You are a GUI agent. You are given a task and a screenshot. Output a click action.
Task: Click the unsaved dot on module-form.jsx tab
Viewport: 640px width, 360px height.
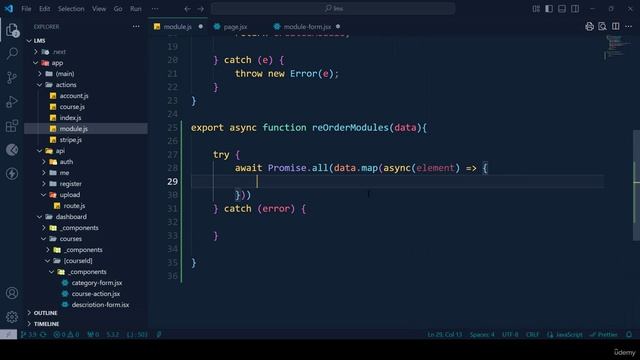coord(338,27)
